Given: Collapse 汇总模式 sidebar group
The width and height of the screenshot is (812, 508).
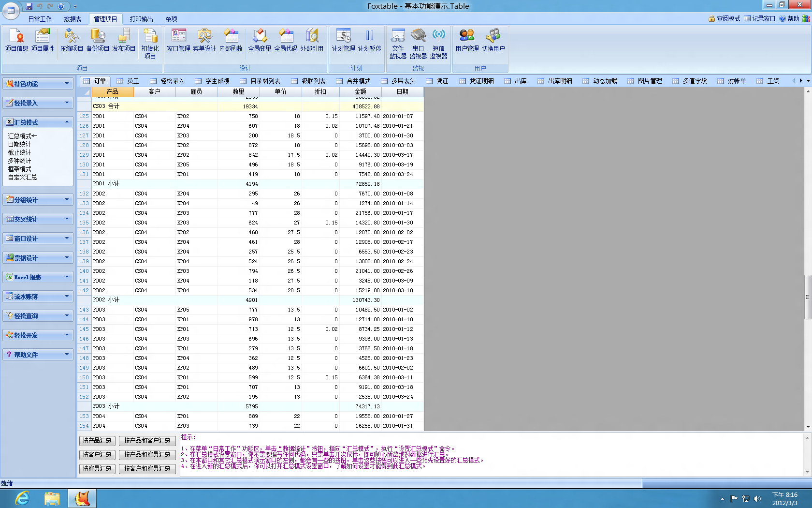Looking at the screenshot, I should click(38, 122).
